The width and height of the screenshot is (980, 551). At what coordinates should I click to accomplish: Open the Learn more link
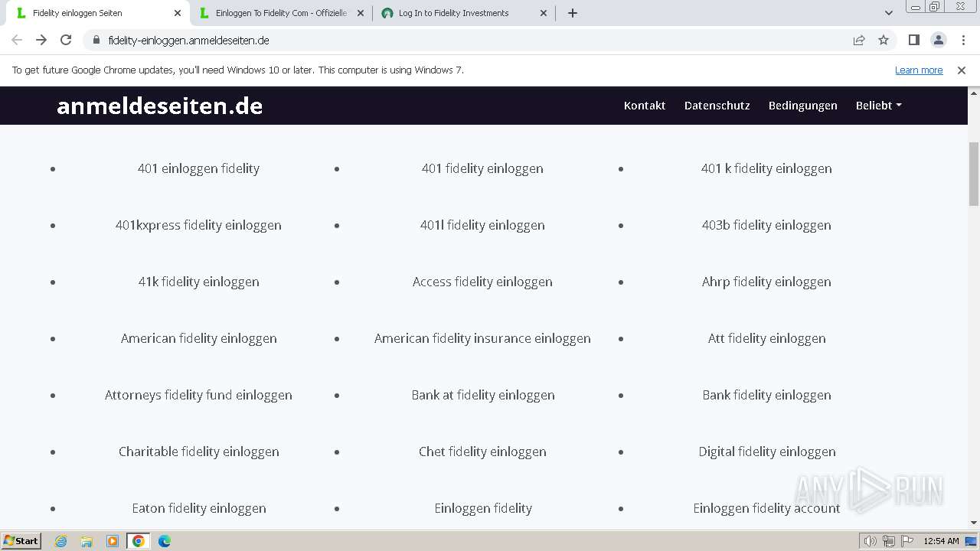pyautogui.click(x=919, y=70)
